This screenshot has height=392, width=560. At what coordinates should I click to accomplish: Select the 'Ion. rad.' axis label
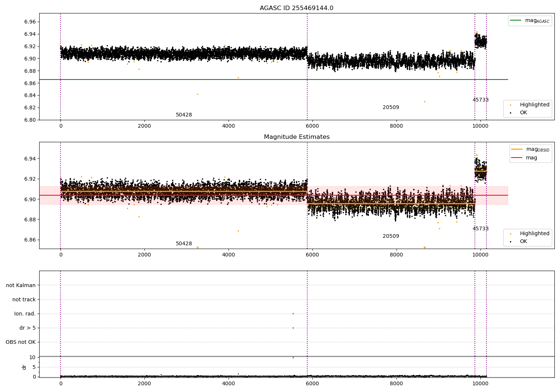(x=25, y=314)
